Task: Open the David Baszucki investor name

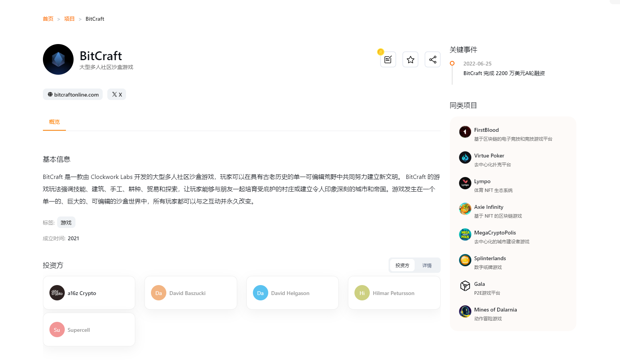Action: tap(187, 293)
